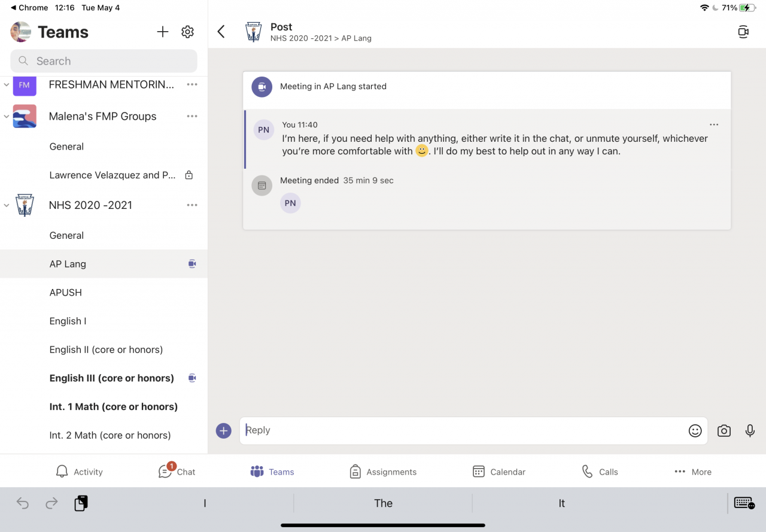
Task: Open Teams settings gear
Action: click(188, 32)
